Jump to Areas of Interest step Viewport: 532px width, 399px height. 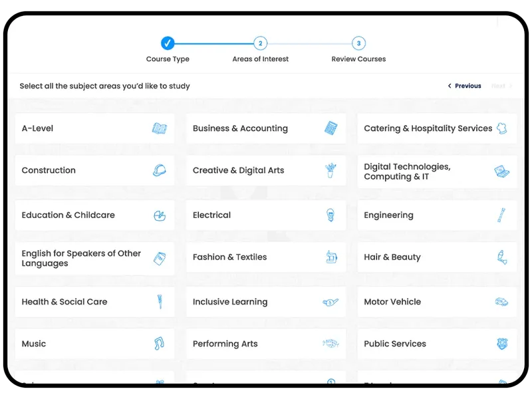click(261, 44)
